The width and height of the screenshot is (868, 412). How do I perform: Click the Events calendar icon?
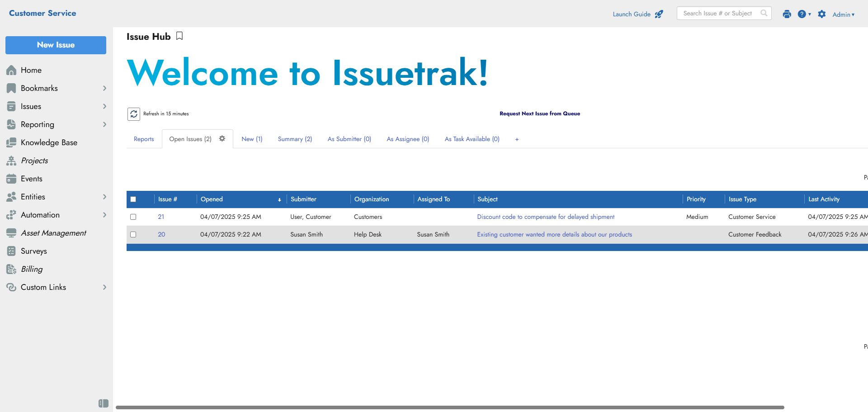tap(11, 179)
